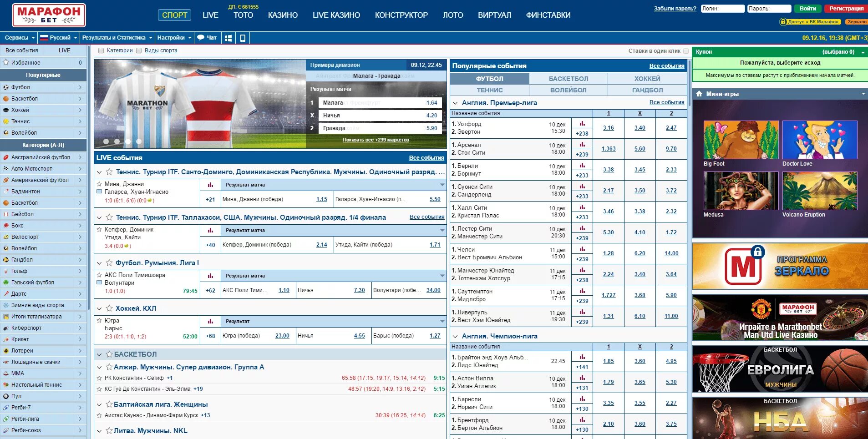Click Забыли пароль? link
The image size is (868, 439).
(x=675, y=8)
